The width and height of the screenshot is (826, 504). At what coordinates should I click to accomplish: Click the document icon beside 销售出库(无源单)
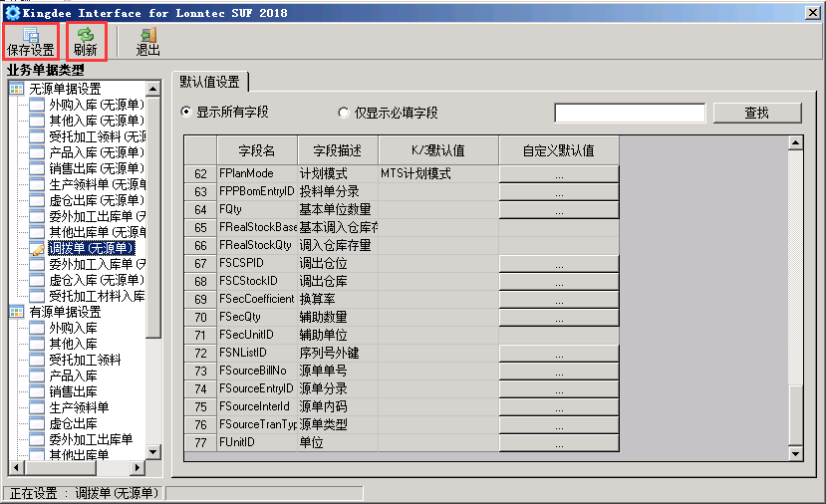click(x=37, y=168)
